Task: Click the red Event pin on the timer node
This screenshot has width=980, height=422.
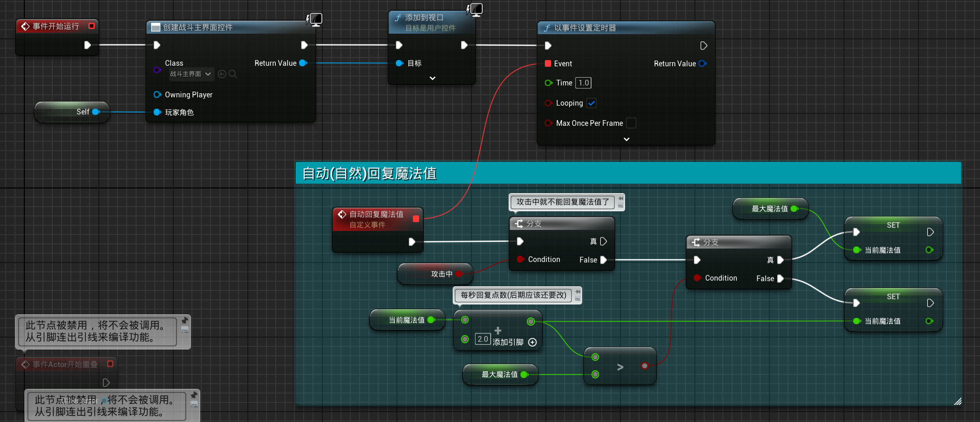Action: coord(547,64)
